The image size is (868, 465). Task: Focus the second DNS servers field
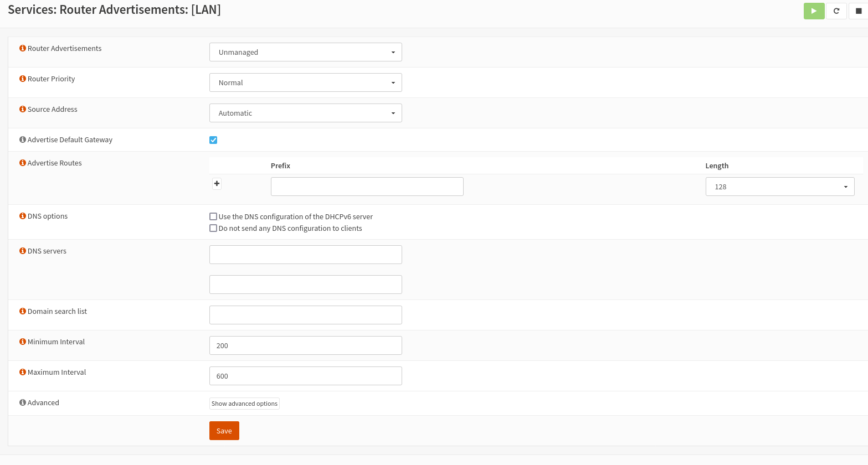coord(306,285)
